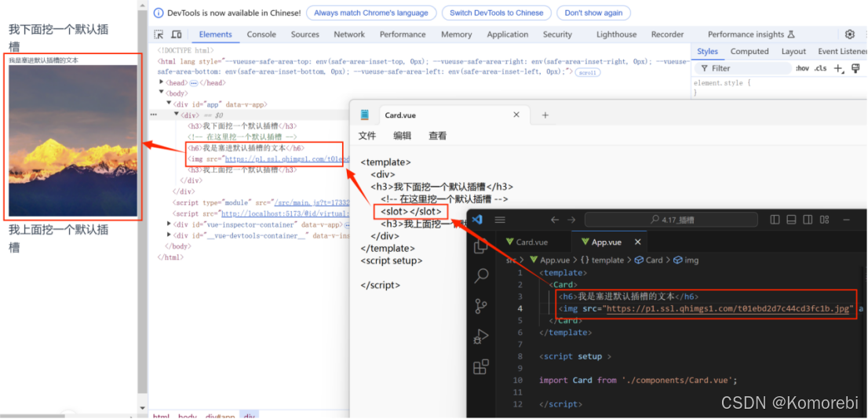Open the VS Code Search icon in activity bar

click(x=481, y=275)
